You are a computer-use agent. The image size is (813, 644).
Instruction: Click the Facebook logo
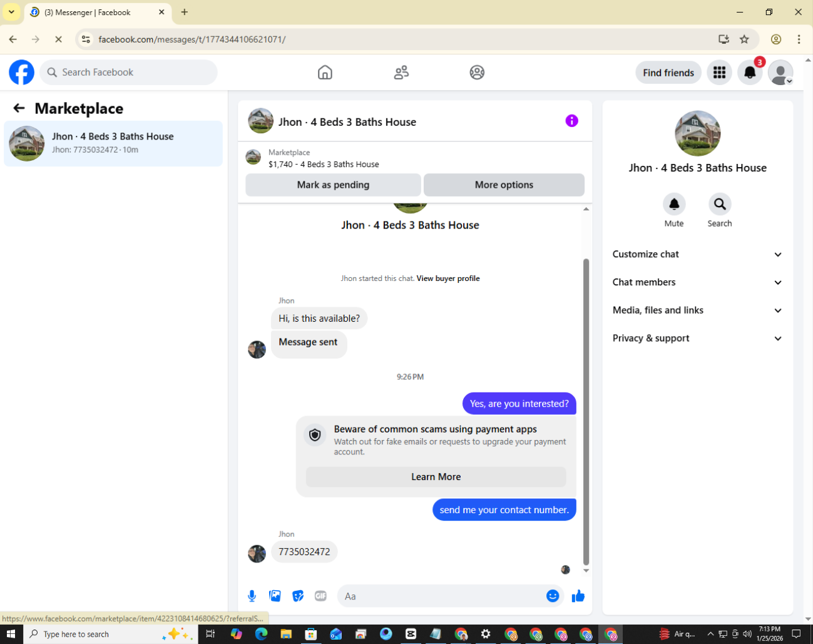21,73
